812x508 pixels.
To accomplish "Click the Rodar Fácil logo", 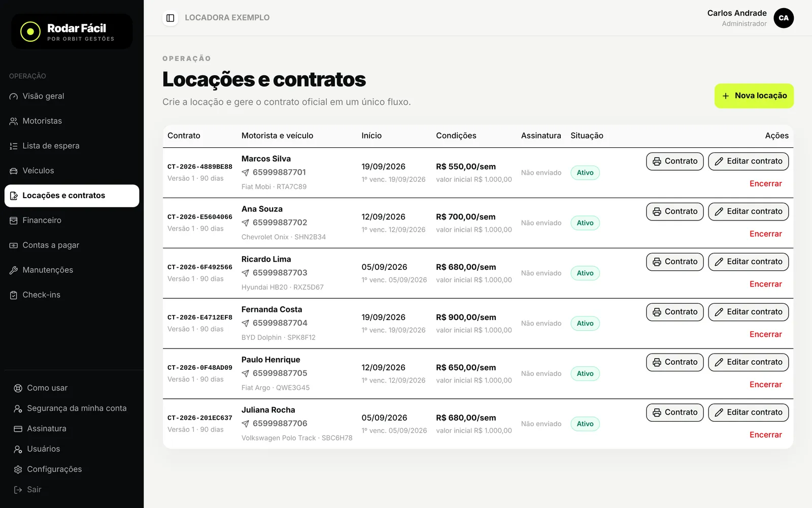I will click(72, 31).
